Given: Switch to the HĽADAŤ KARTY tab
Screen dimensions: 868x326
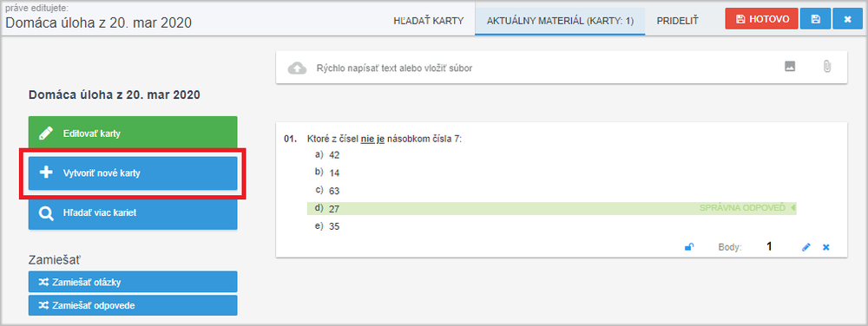Looking at the screenshot, I should tap(429, 21).
